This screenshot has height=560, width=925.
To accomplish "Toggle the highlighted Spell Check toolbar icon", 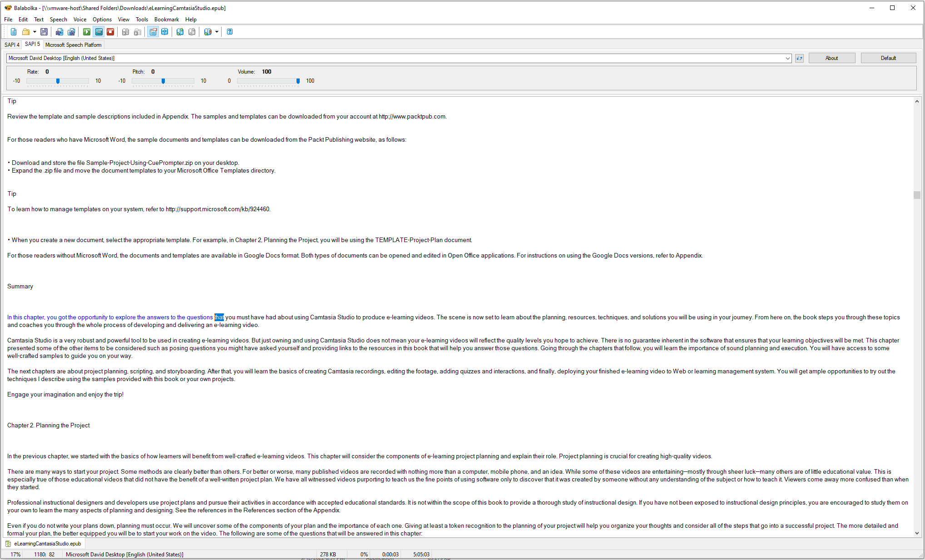I will pos(153,32).
